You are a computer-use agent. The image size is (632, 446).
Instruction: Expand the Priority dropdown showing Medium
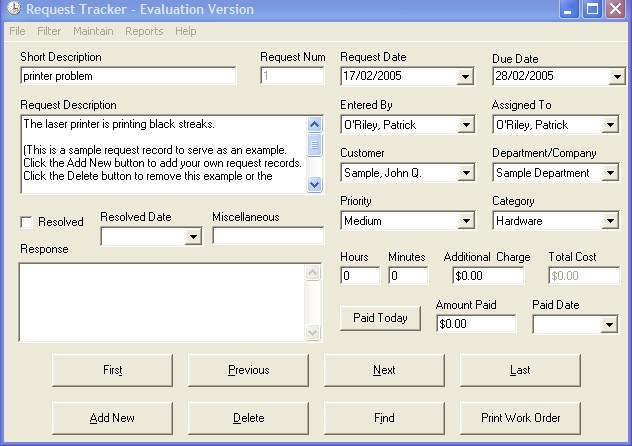pyautogui.click(x=466, y=221)
